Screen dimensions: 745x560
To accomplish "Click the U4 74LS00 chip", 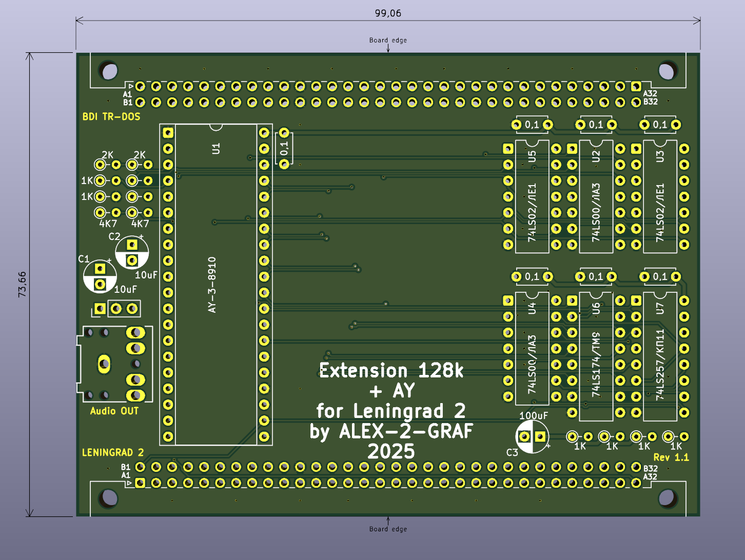I will (532, 349).
